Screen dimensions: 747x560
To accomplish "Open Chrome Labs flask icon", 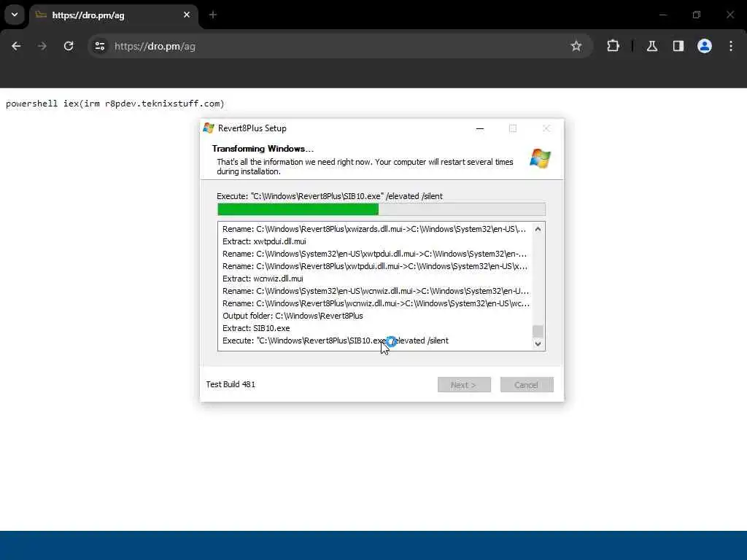I will tap(652, 46).
